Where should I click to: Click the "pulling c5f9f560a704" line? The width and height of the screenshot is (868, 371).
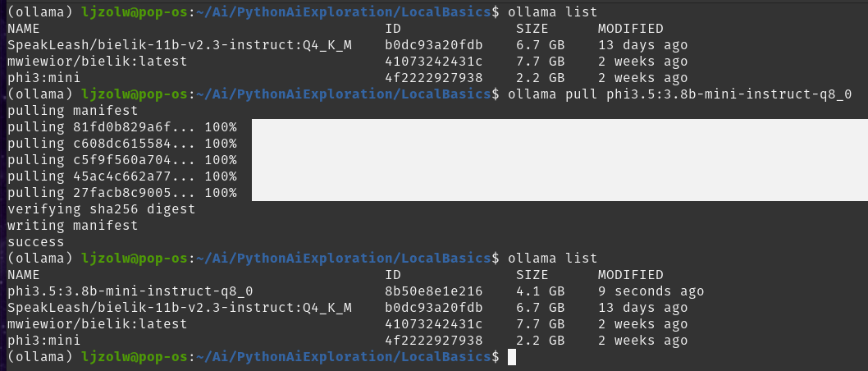pos(121,160)
